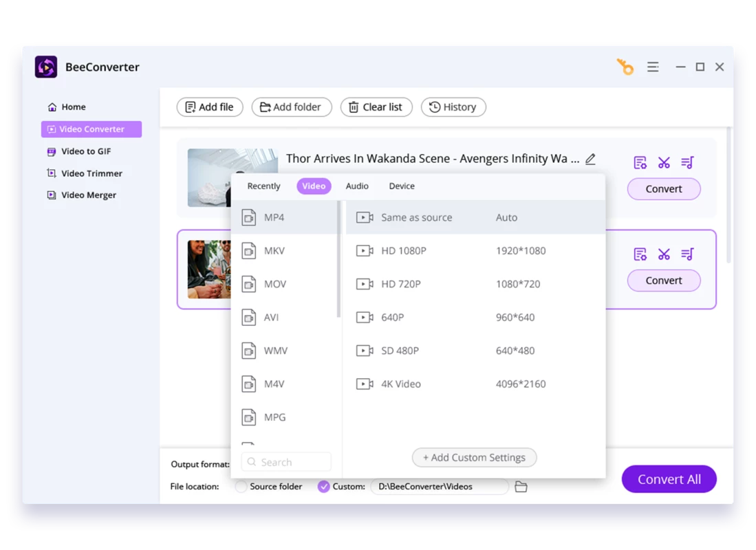
Task: Choose 4K Video resolution
Action: [475, 384]
